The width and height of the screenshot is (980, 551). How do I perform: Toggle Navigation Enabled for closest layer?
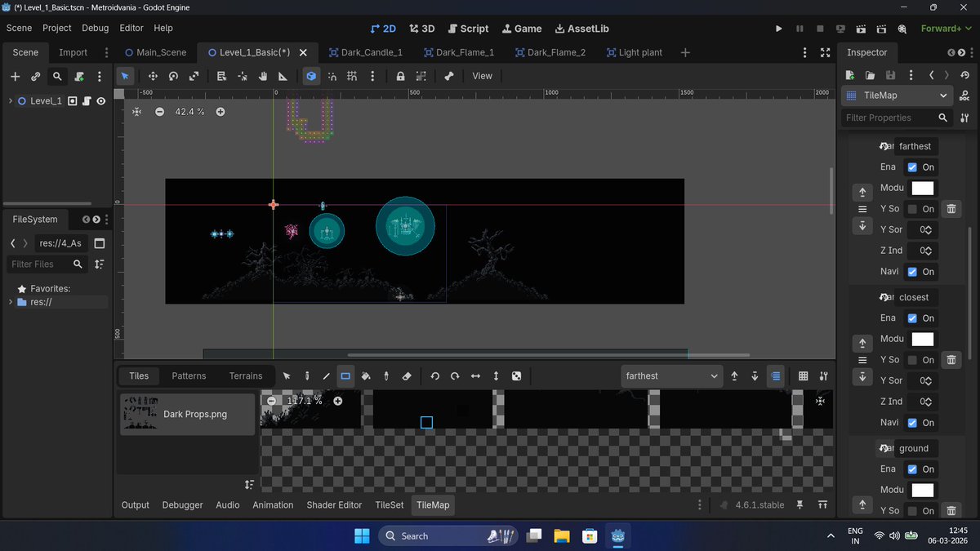tap(912, 423)
